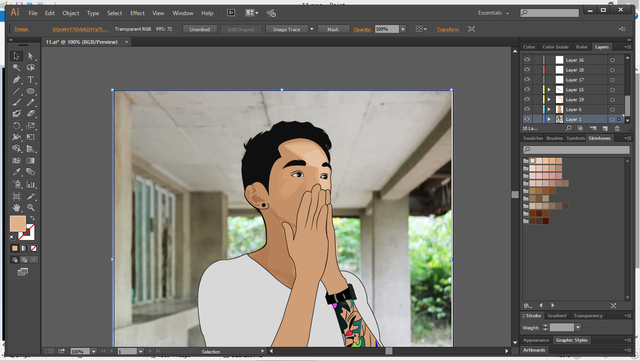Select the Rotate tool
This screenshot has width=640, height=361.
[x=16, y=126]
